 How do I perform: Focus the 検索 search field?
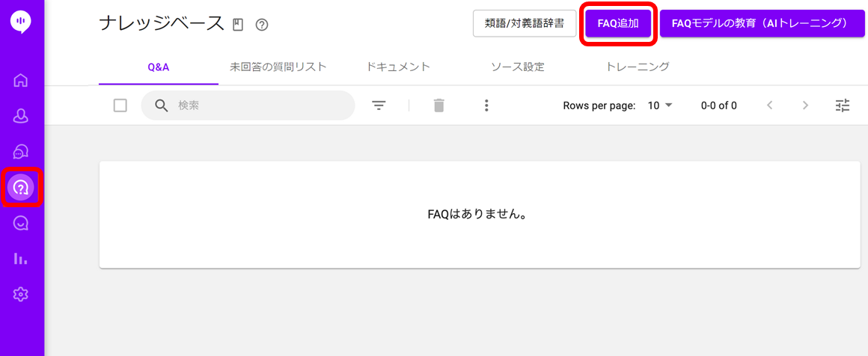[x=248, y=105]
